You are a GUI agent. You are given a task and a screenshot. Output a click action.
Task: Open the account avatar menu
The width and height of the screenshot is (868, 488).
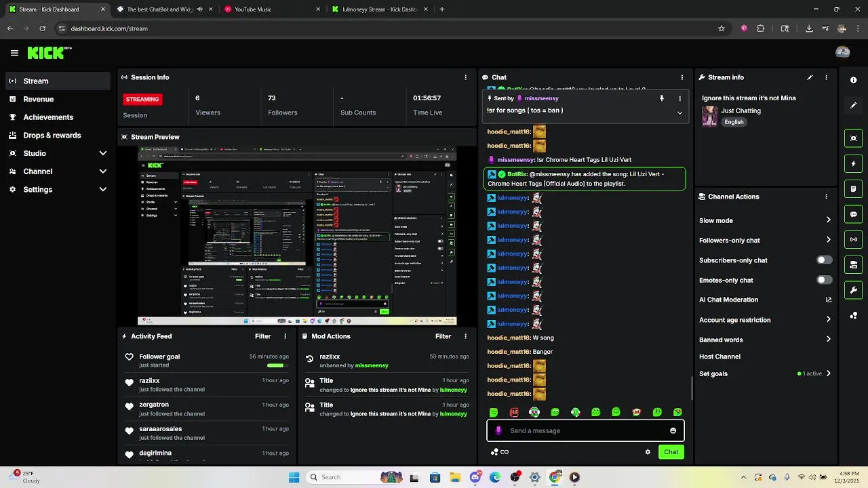pyautogui.click(x=843, y=53)
